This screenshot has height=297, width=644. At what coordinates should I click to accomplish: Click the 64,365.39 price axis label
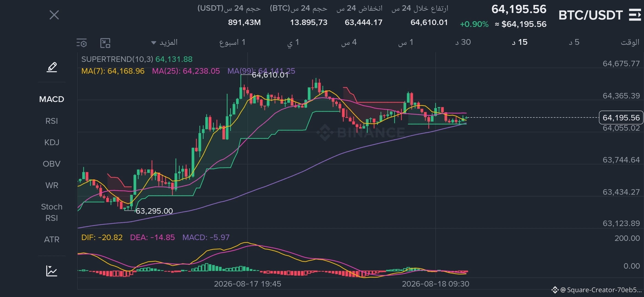coord(621,96)
